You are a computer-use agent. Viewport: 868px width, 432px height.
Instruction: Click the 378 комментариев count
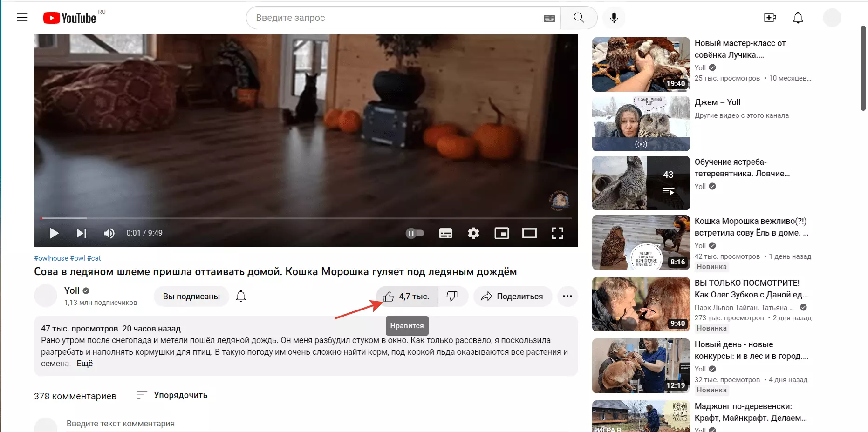[75, 396]
